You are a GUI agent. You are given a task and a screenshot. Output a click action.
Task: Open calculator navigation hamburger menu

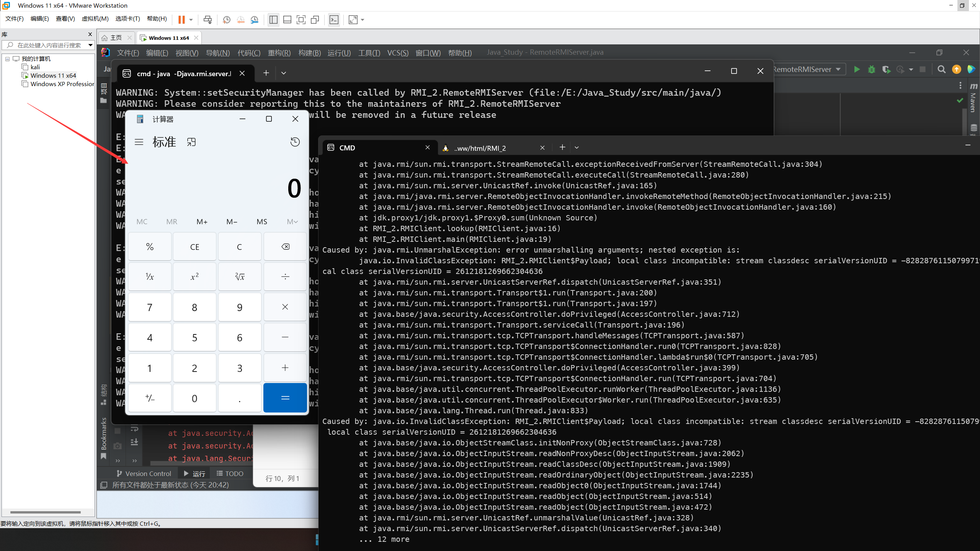[x=139, y=142]
